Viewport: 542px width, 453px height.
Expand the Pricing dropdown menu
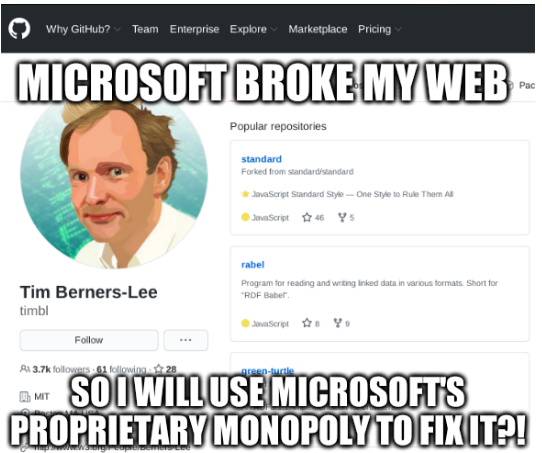pos(380,29)
